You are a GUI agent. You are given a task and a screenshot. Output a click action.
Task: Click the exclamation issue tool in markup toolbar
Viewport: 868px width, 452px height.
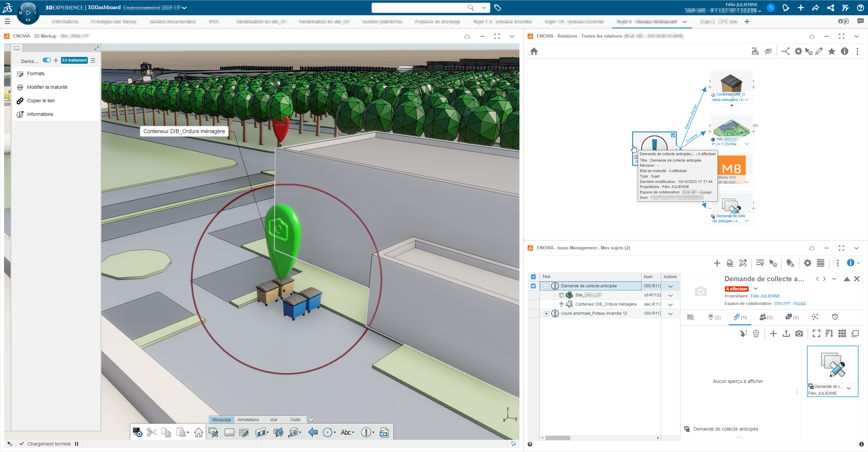tap(366, 432)
